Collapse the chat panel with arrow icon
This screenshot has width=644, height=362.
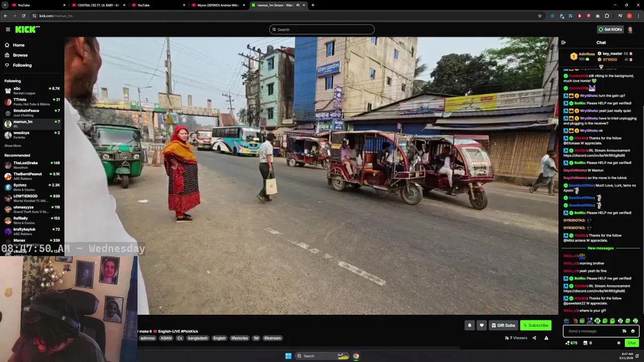click(563, 43)
